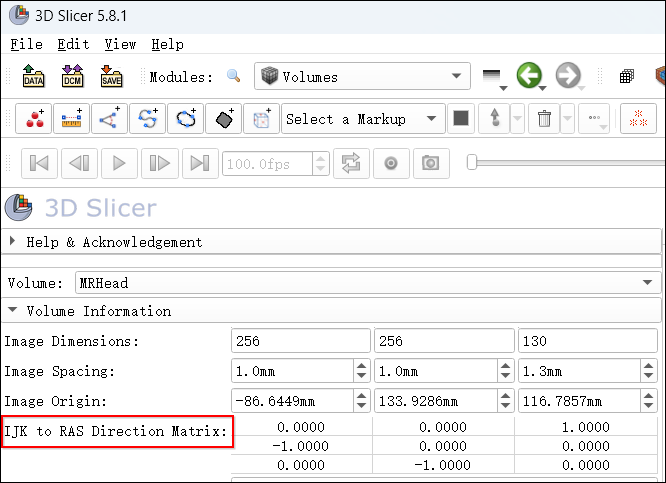Open the View menu
This screenshot has width=666, height=483.
click(120, 44)
